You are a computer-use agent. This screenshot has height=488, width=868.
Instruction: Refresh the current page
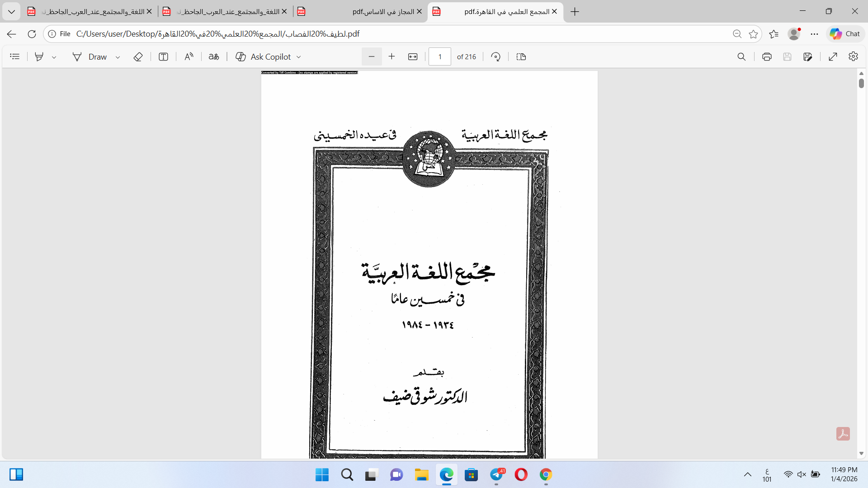pyautogui.click(x=32, y=34)
